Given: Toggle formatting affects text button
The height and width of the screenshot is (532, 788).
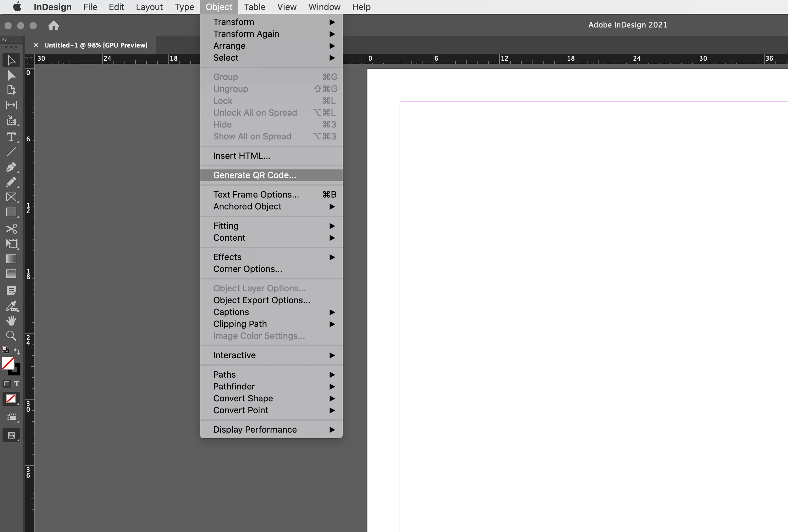Looking at the screenshot, I should coord(17,384).
